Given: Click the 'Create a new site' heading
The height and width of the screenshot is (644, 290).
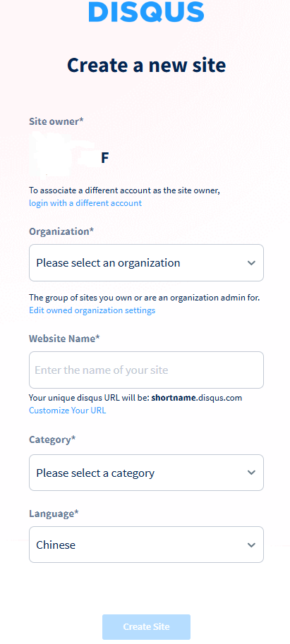Looking at the screenshot, I should tap(146, 65).
